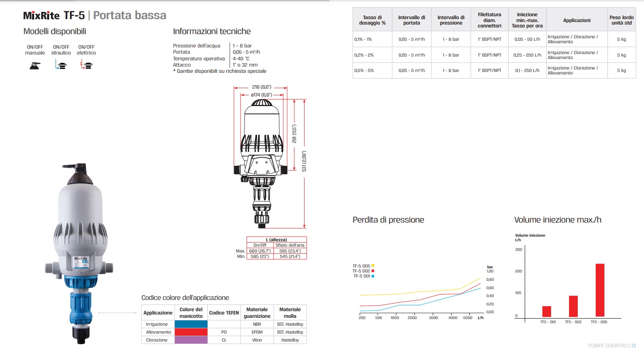The height and width of the screenshot is (359, 644).
Task: Click the ON/OFF manuale model icon
Action: coord(35,65)
